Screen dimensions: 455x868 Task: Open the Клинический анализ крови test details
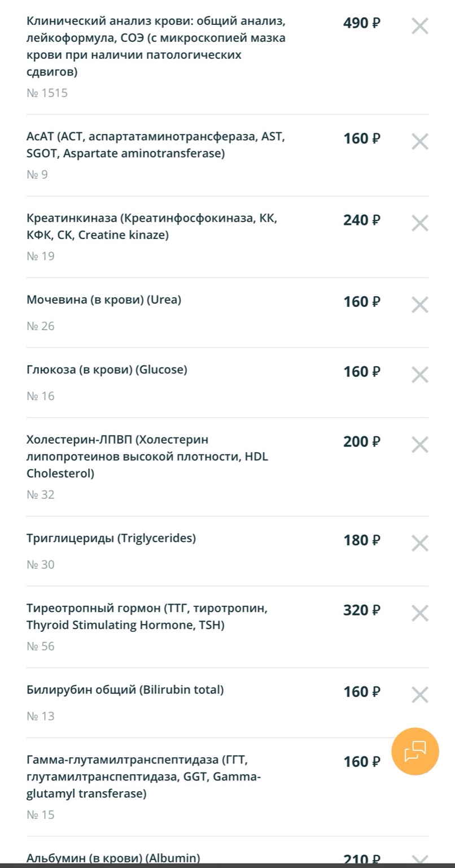(x=156, y=46)
